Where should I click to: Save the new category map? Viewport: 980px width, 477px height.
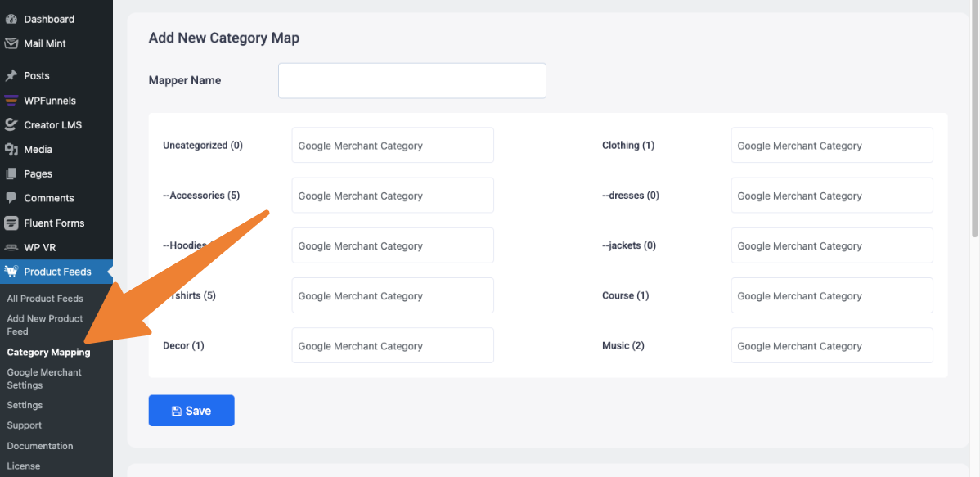[191, 411]
